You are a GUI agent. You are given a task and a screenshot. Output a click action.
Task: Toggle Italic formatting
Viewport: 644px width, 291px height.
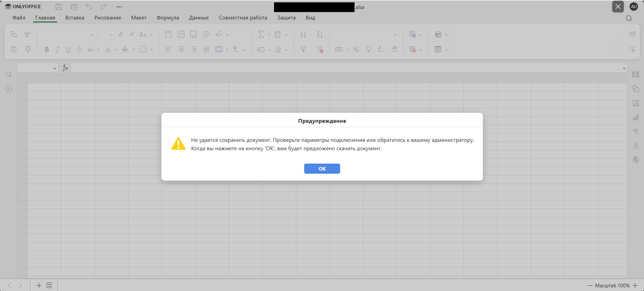pyautogui.click(x=57, y=50)
